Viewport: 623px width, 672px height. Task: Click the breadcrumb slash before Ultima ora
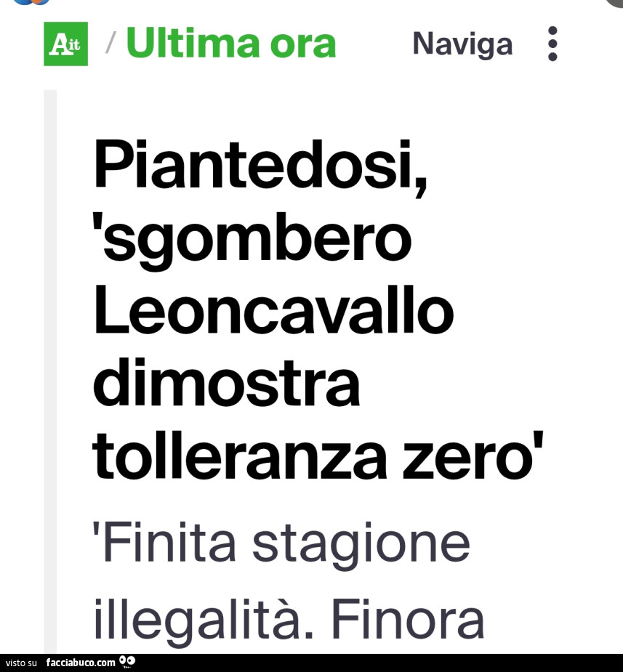point(110,44)
